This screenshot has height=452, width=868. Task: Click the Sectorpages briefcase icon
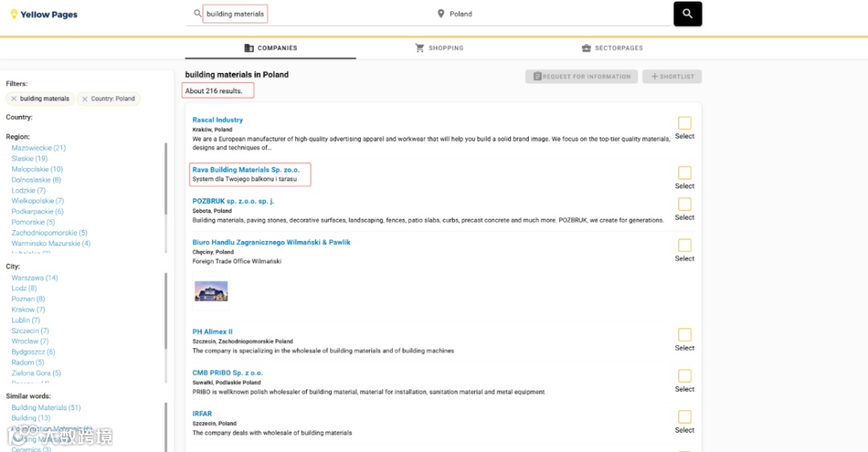coord(586,47)
